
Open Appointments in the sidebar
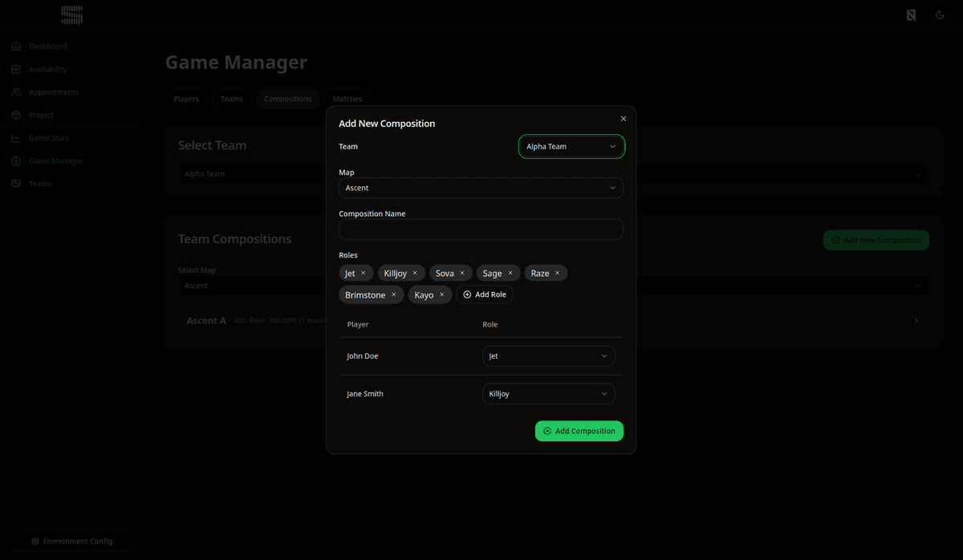[54, 92]
